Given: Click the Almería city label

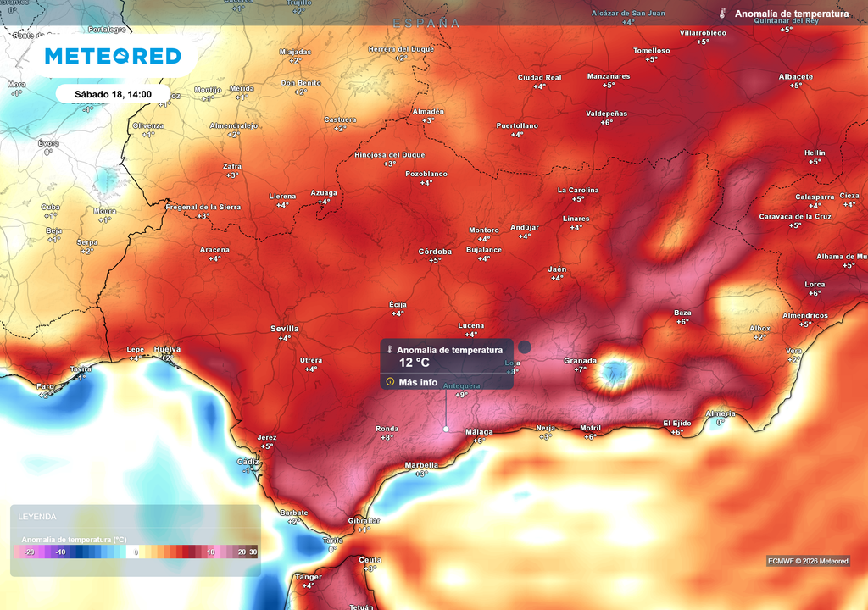Looking at the screenshot, I should (x=721, y=413).
